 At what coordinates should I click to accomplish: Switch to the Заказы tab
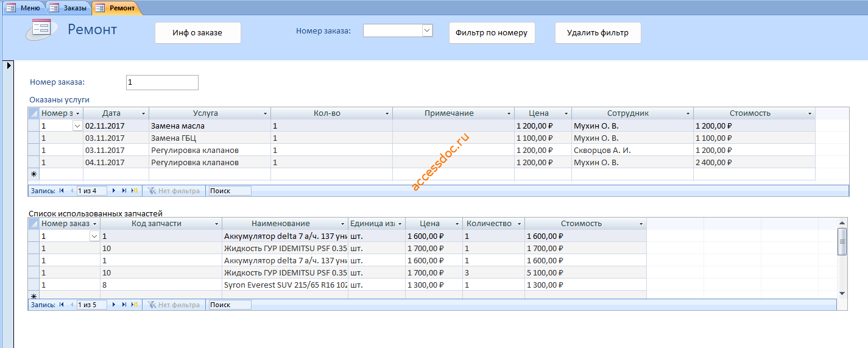point(68,8)
